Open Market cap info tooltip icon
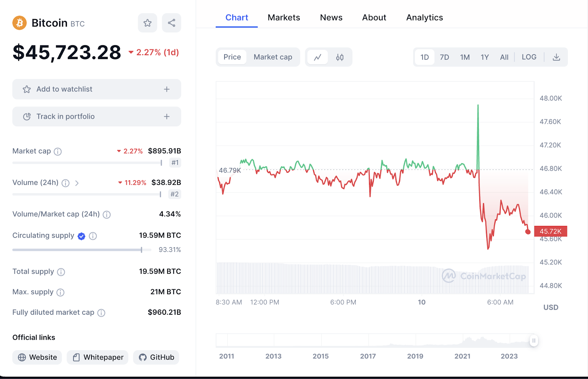The width and height of the screenshot is (588, 379). coord(58,151)
